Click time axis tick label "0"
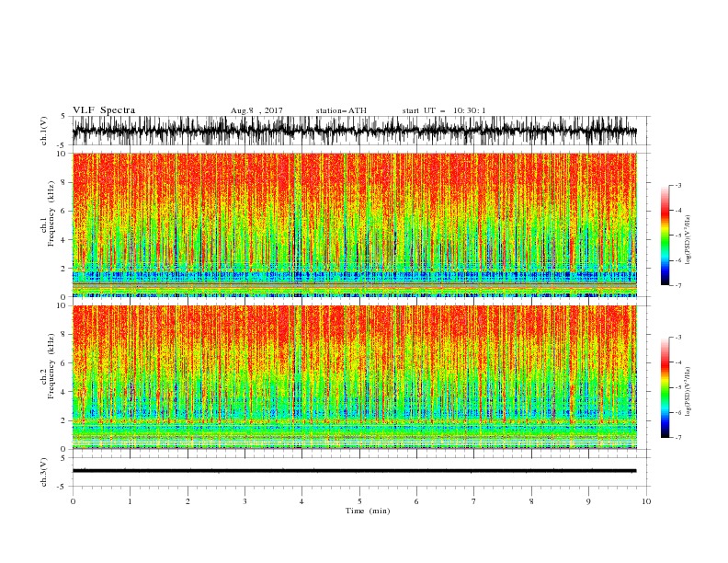The width and height of the screenshot is (728, 563). point(73,501)
